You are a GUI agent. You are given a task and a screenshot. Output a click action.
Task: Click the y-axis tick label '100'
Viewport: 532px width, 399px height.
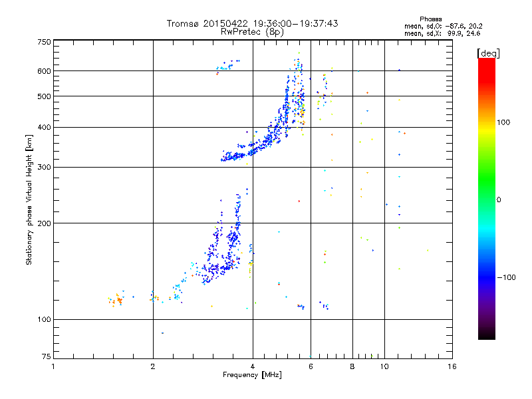[44, 320]
